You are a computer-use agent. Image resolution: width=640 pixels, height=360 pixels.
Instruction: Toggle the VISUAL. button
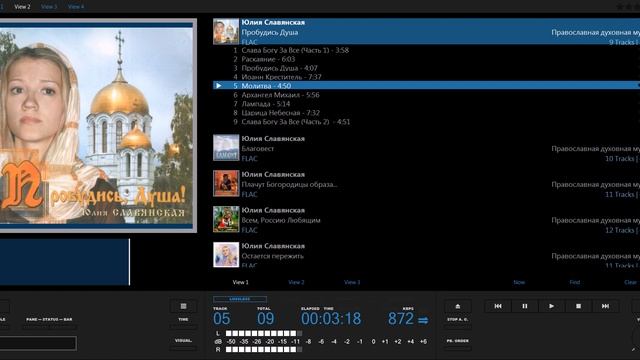[x=183, y=348]
